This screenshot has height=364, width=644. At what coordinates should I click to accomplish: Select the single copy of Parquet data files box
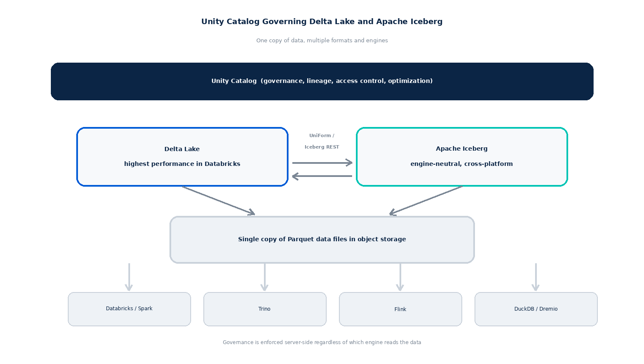pos(322,240)
